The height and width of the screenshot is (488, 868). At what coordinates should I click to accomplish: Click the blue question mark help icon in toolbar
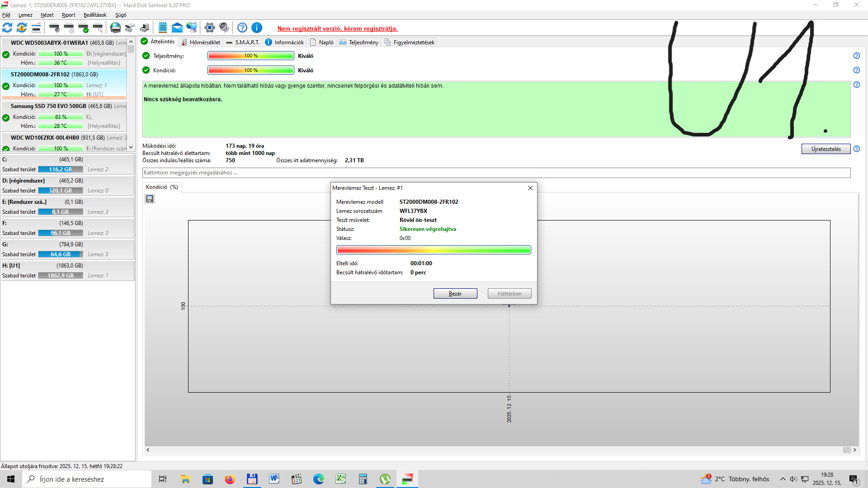pos(242,28)
